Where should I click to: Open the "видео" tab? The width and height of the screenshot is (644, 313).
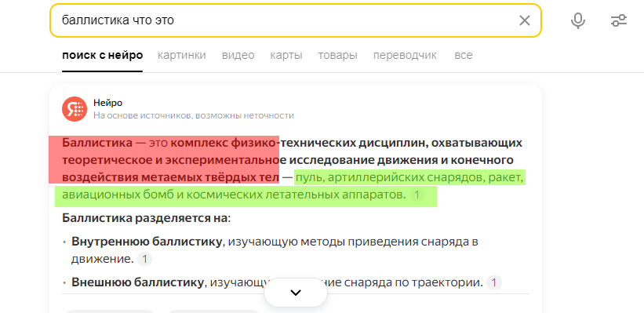(x=238, y=55)
